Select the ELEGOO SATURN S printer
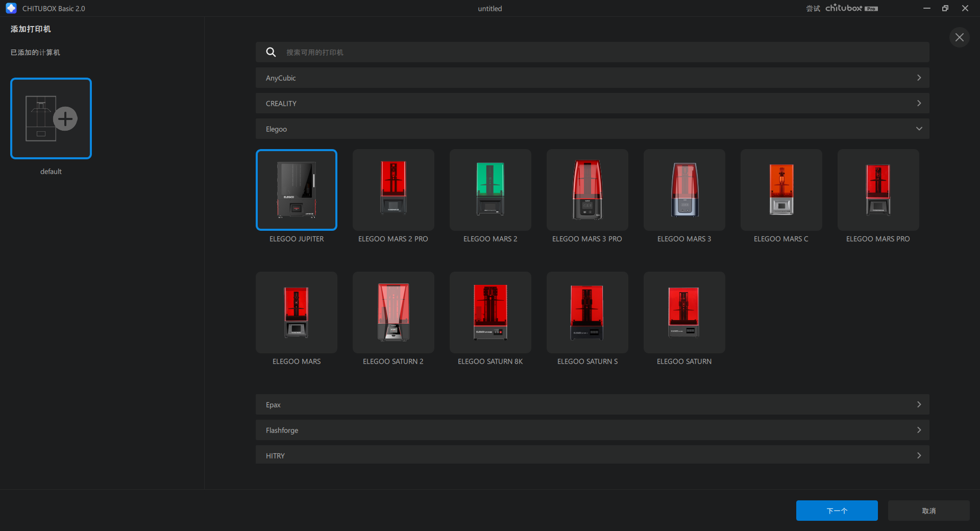This screenshot has height=531, width=980. [587, 312]
